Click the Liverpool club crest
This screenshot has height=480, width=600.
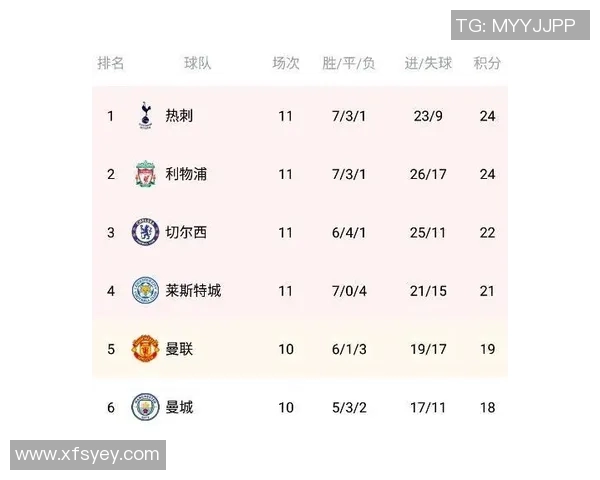coord(145,174)
